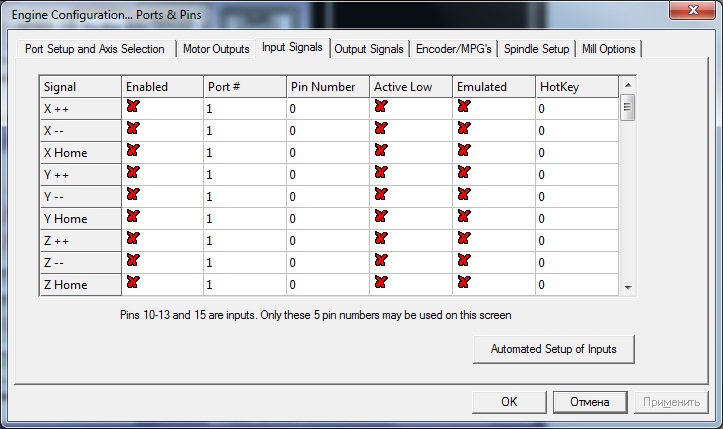Viewport: 723px width, 429px height.
Task: Toggle Enabled mark for Z ++ signal
Action: (133, 238)
